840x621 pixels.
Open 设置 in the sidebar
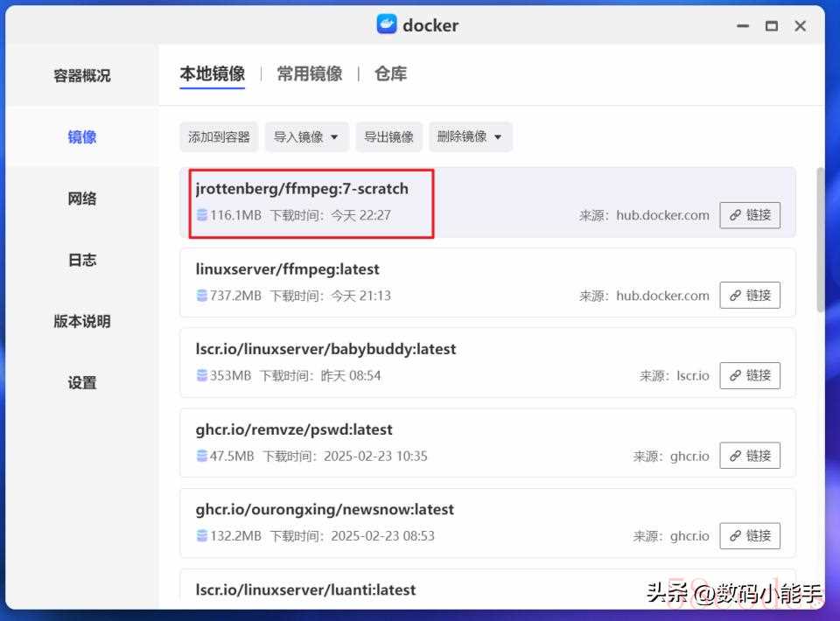[x=82, y=382]
